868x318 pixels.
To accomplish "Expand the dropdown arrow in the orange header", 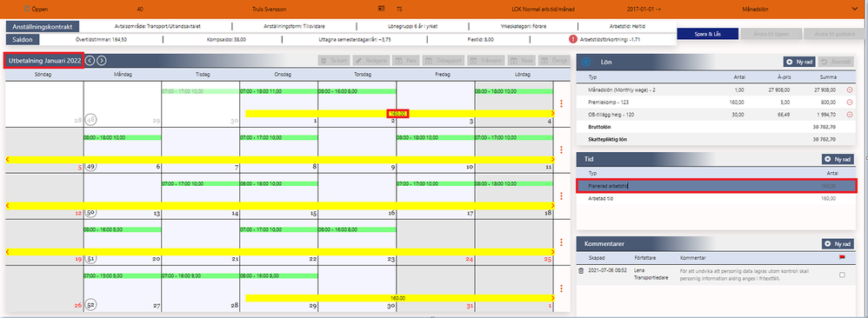I will click(x=865, y=9).
